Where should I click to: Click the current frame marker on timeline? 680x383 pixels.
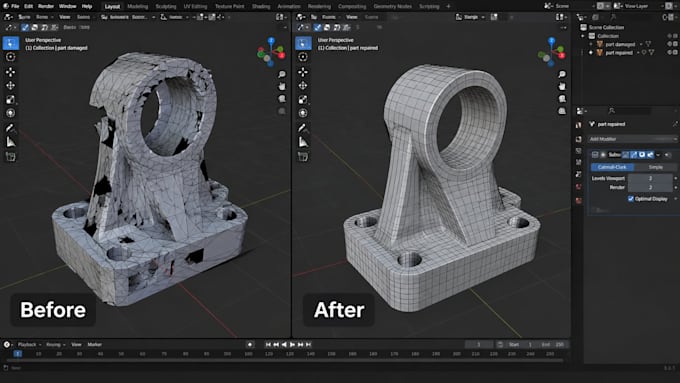17,354
